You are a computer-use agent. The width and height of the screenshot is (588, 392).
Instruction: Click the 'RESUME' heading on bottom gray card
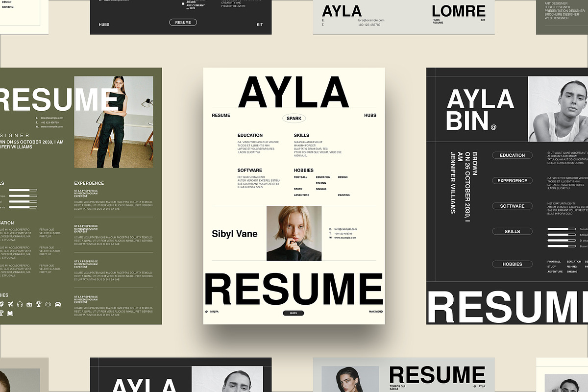tap(437, 375)
